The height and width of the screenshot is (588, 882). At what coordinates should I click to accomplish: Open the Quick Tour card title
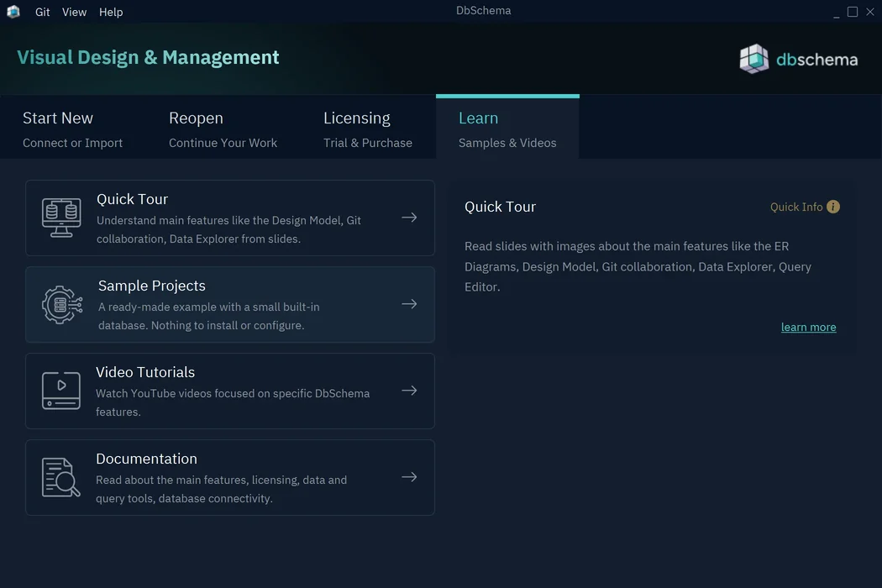pyautogui.click(x=132, y=199)
